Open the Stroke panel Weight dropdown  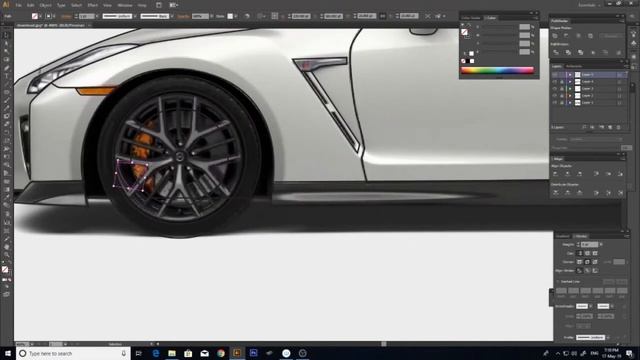[601, 244]
